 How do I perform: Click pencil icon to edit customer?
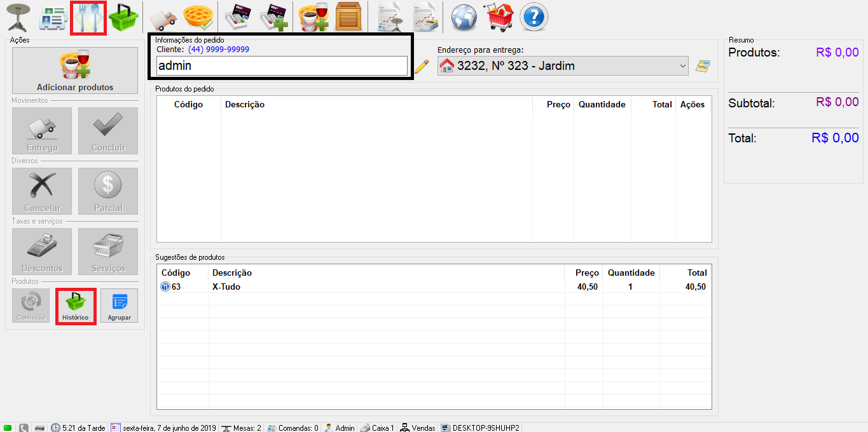(x=422, y=65)
